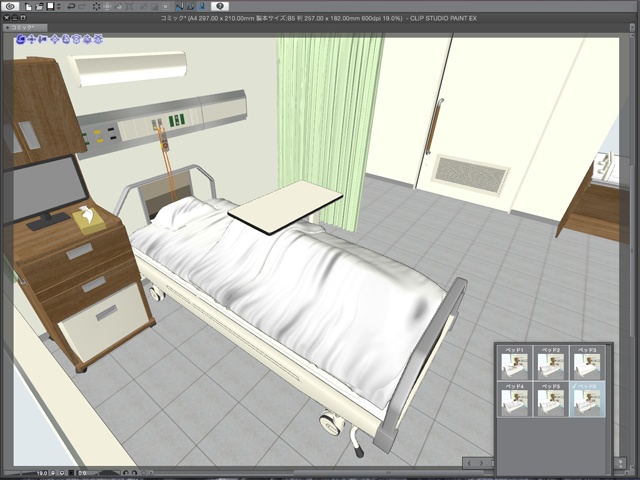Click the Invert selection icon

pos(154,7)
